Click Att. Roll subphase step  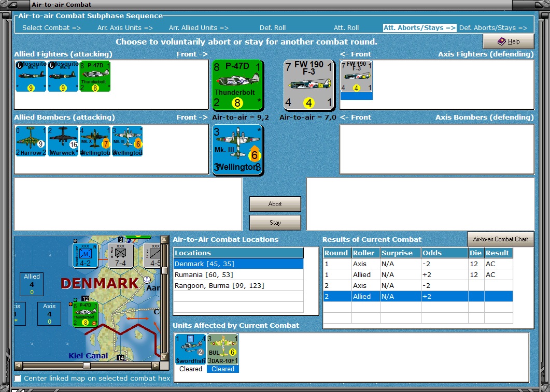(346, 27)
